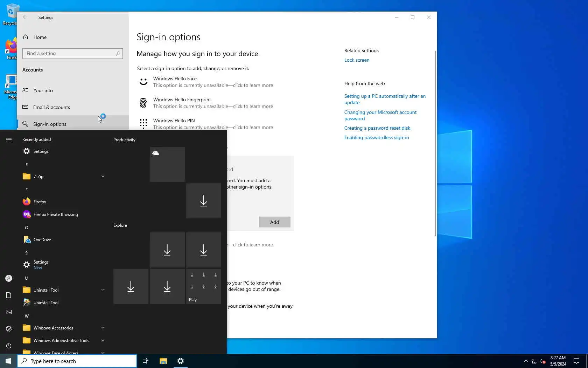Click the OneDrive tile under Productivity
This screenshot has height=368, width=588.
[167, 164]
